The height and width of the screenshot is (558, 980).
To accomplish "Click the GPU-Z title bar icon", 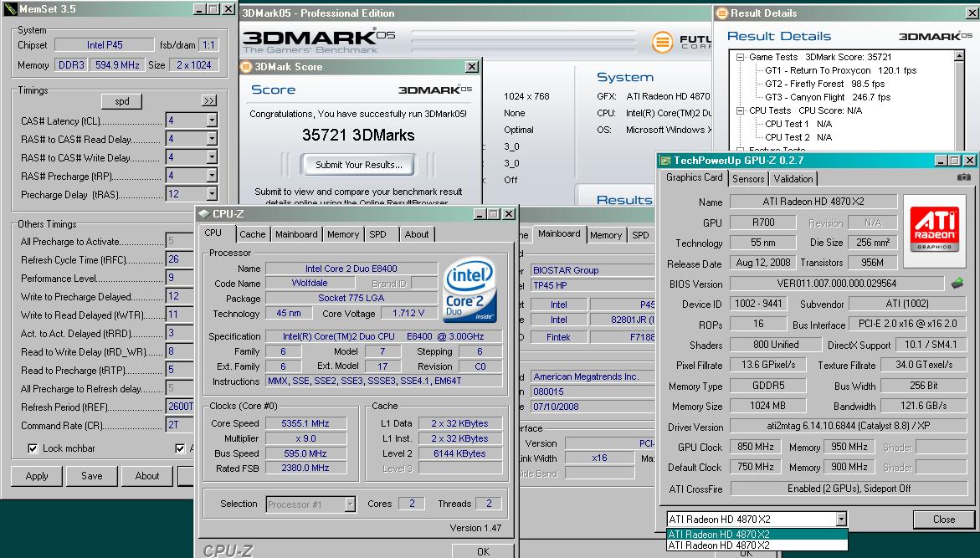I will tap(665, 161).
